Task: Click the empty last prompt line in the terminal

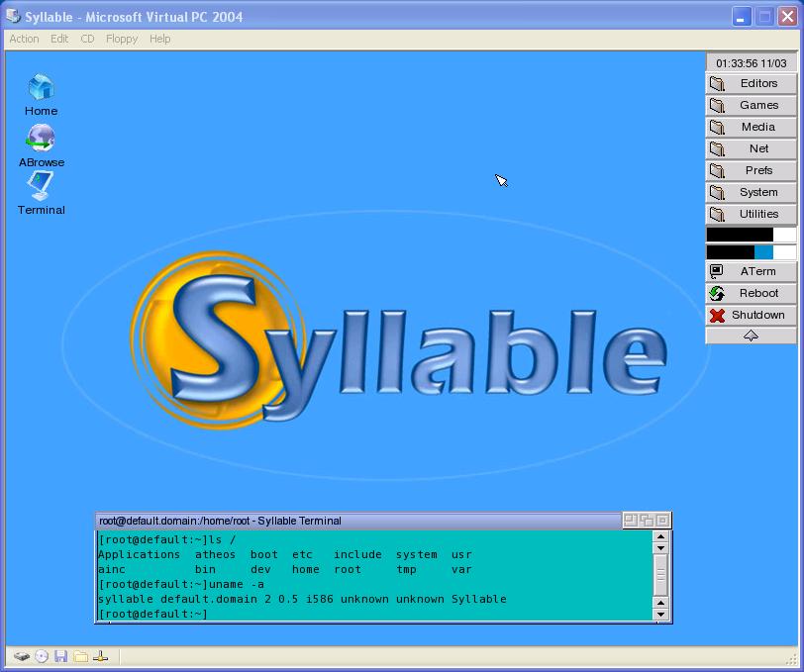Action: tap(152, 614)
